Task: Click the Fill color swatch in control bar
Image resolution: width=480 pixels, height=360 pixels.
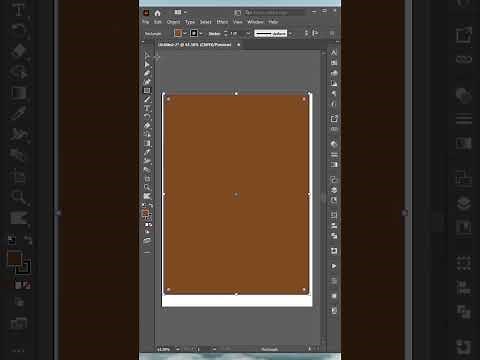Action: [178, 33]
